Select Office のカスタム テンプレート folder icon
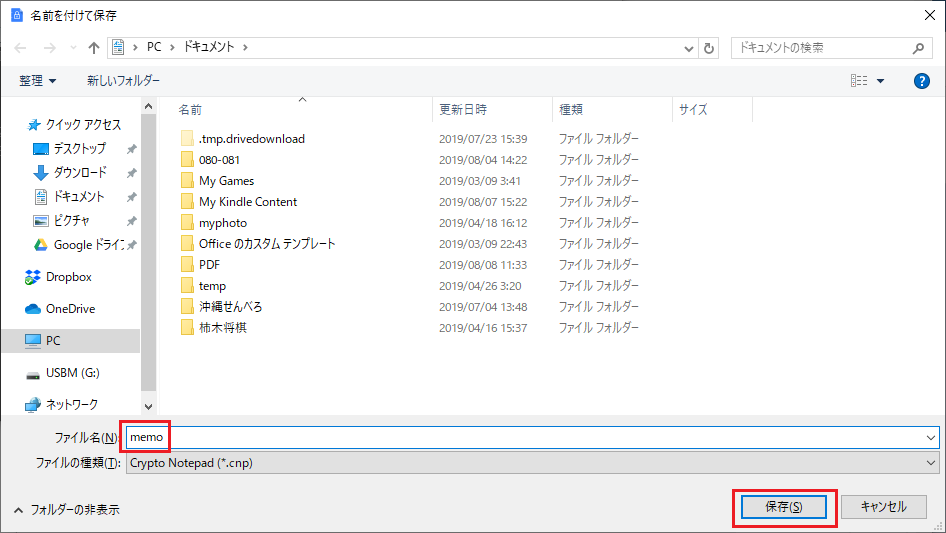This screenshot has height=533, width=946. 188,244
